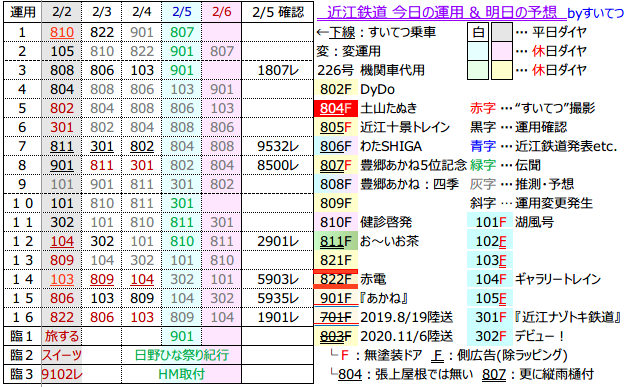Click the red-highlighted 804F legend cell
This screenshot has width=636, height=387.
click(x=335, y=108)
